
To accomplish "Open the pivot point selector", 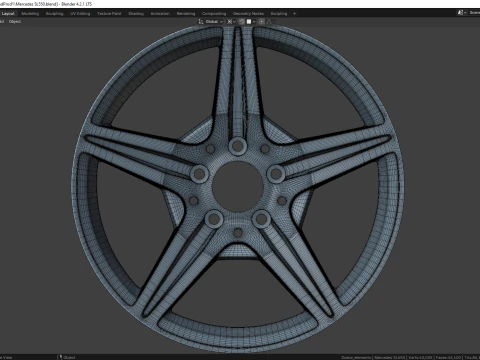I will (231, 22).
